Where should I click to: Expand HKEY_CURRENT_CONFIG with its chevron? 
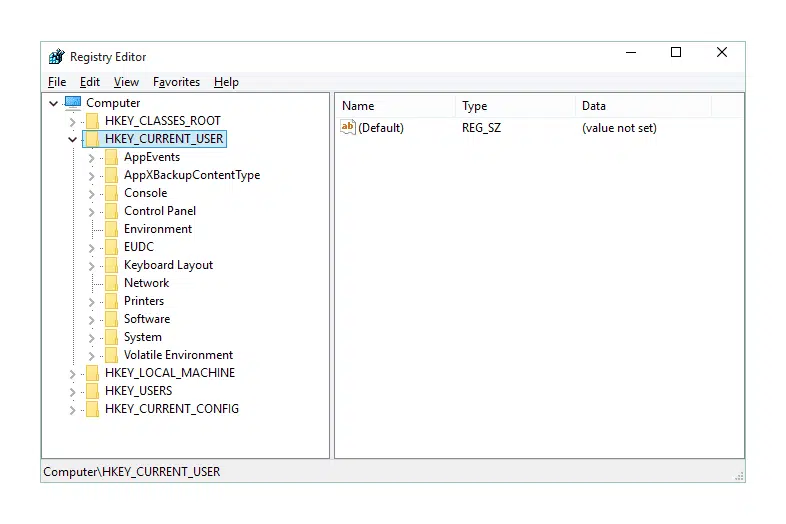pos(72,410)
